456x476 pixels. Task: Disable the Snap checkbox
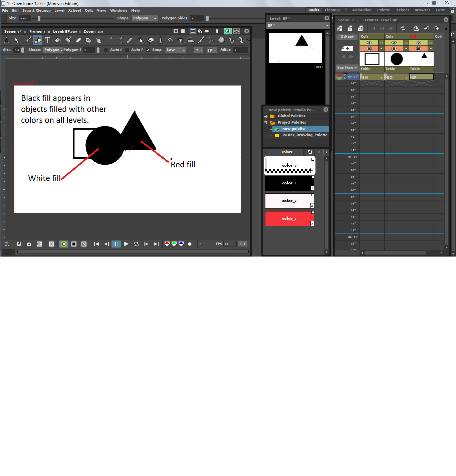tap(148, 50)
